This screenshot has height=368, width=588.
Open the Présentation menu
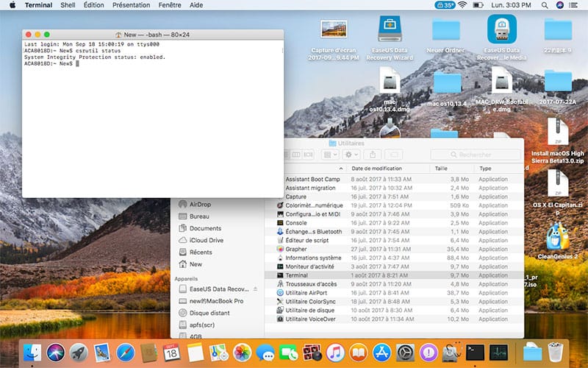point(132,5)
